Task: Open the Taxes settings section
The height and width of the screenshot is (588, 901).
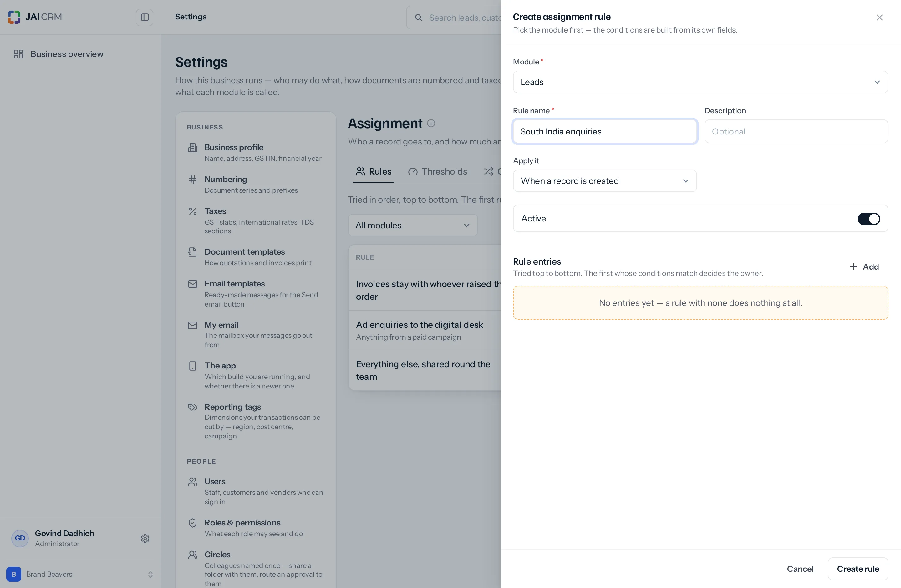Action: pyautogui.click(x=256, y=220)
